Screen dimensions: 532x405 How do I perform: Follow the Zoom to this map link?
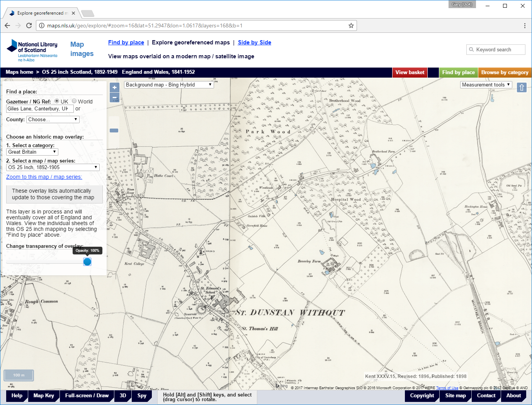[x=44, y=177]
